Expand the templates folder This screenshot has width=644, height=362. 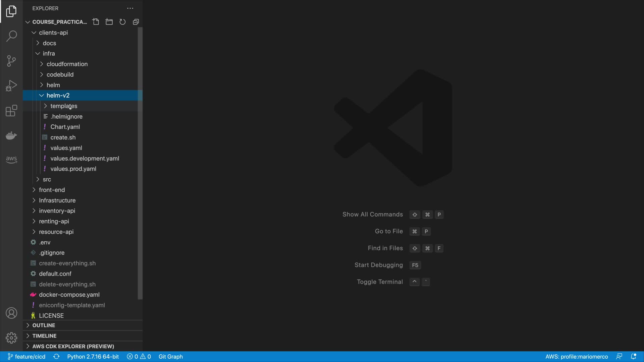64,106
